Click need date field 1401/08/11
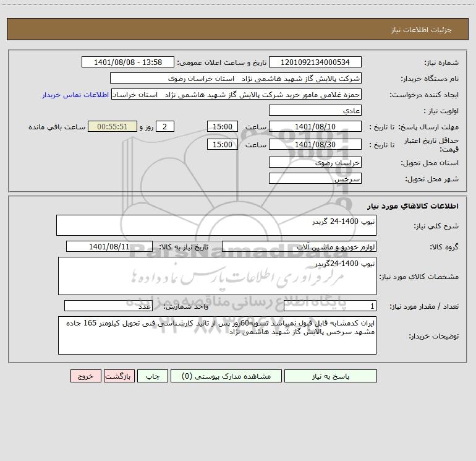This screenshot has height=461, width=476. [x=109, y=246]
